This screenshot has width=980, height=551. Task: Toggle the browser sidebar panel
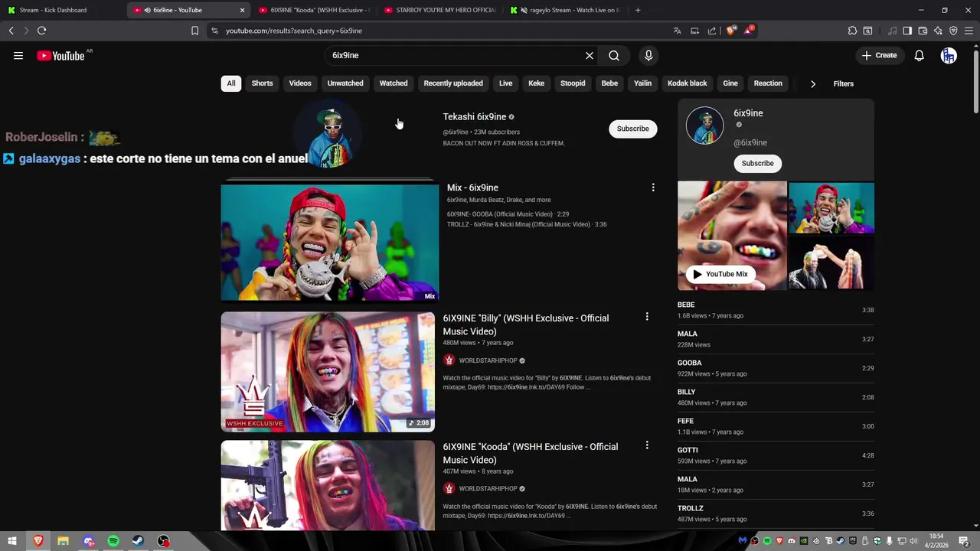(x=907, y=31)
